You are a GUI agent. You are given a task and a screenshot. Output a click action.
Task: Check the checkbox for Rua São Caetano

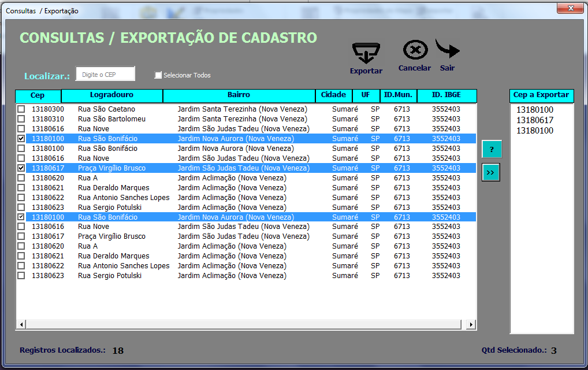pos(21,109)
